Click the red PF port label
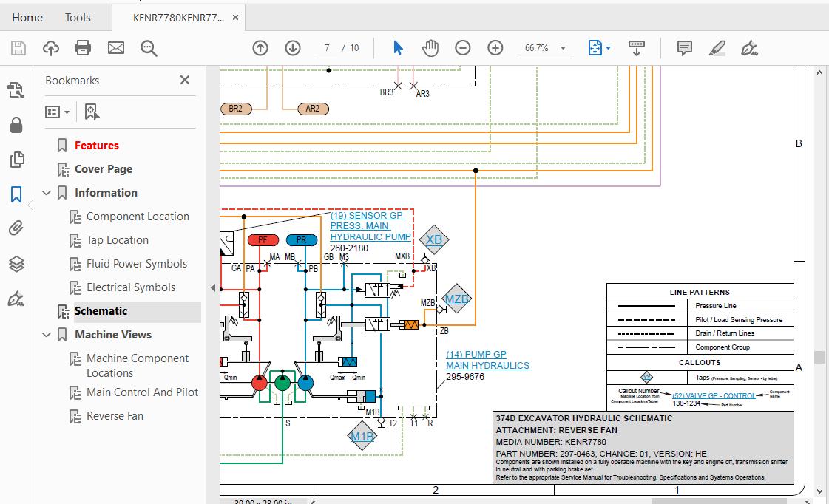Image resolution: width=829 pixels, height=504 pixels. coord(263,240)
